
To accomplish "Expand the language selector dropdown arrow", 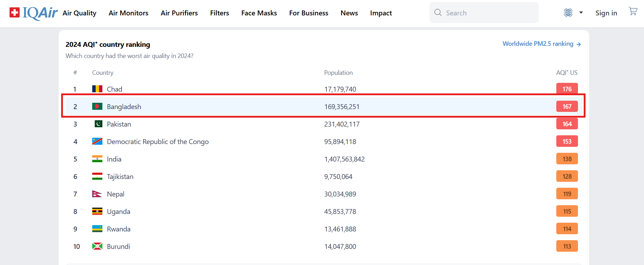I will [581, 13].
